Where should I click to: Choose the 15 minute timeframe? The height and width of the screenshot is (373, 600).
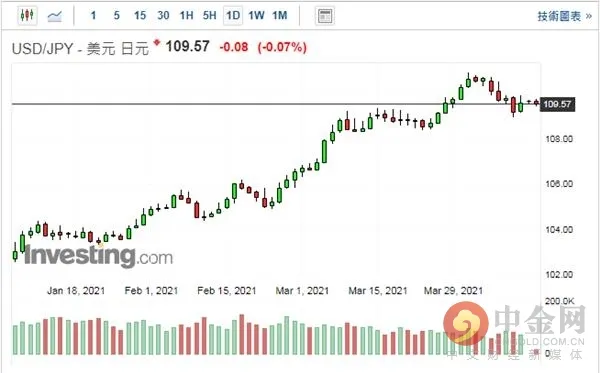click(x=140, y=16)
